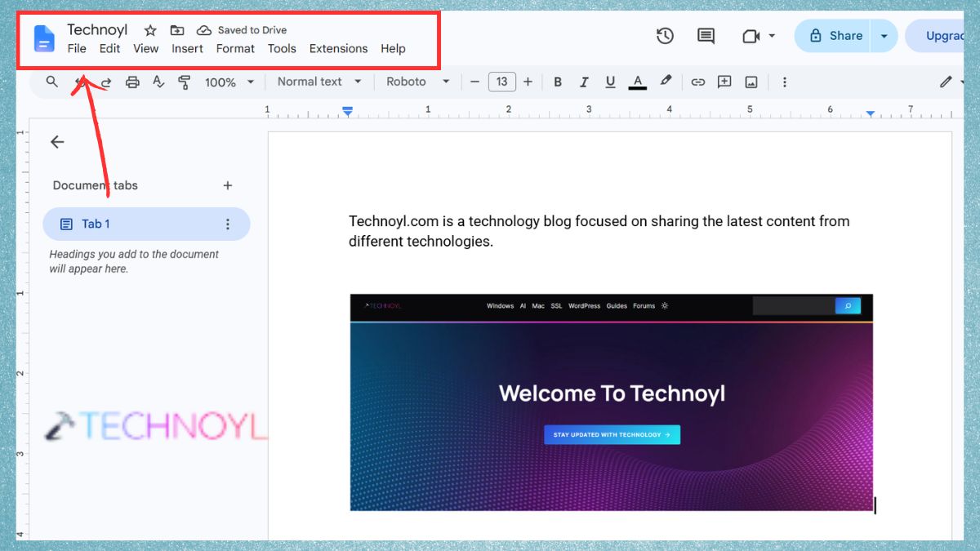Screen dimensions: 980x551
Task: Increase the font size
Action: tap(528, 82)
